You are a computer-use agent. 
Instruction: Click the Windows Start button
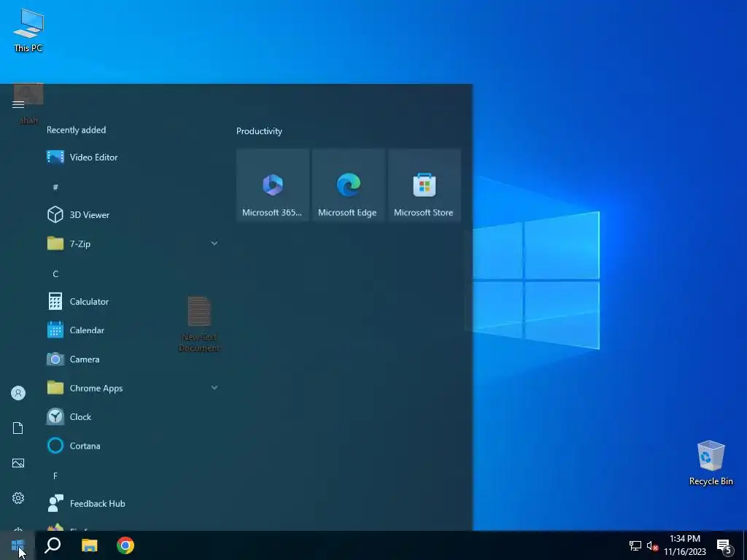click(x=18, y=545)
